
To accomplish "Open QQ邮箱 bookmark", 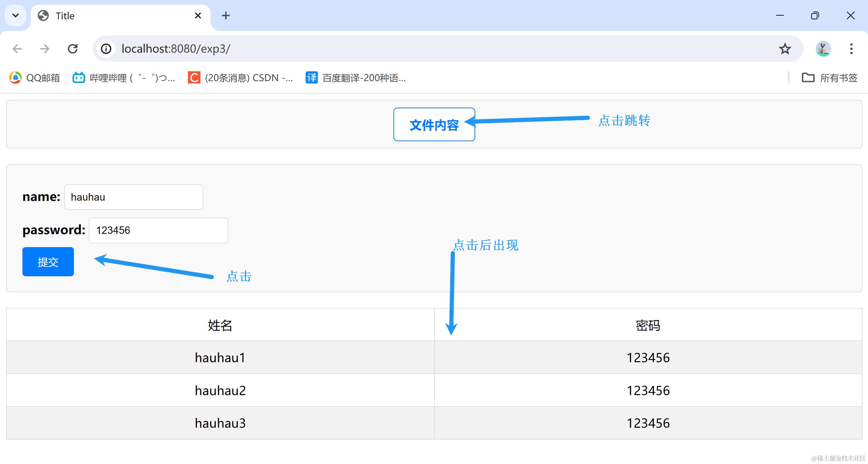I will [x=35, y=78].
